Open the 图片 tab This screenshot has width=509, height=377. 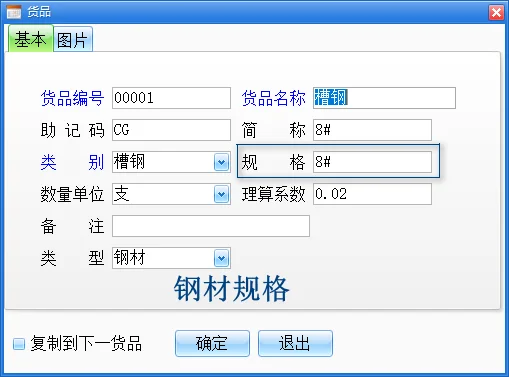coord(73,40)
